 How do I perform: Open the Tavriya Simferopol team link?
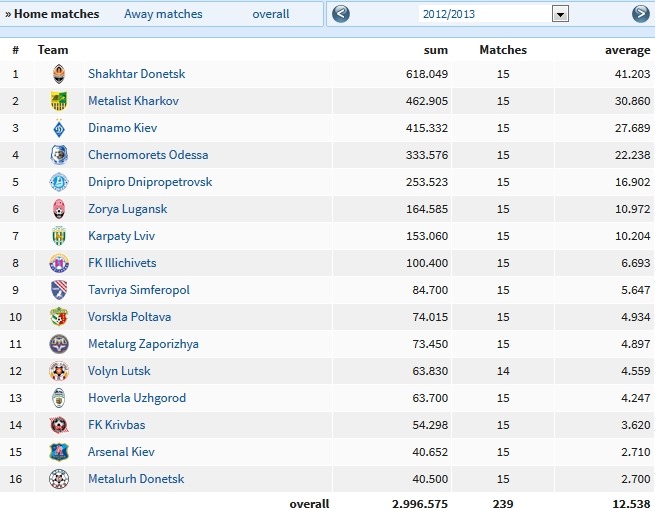139,290
